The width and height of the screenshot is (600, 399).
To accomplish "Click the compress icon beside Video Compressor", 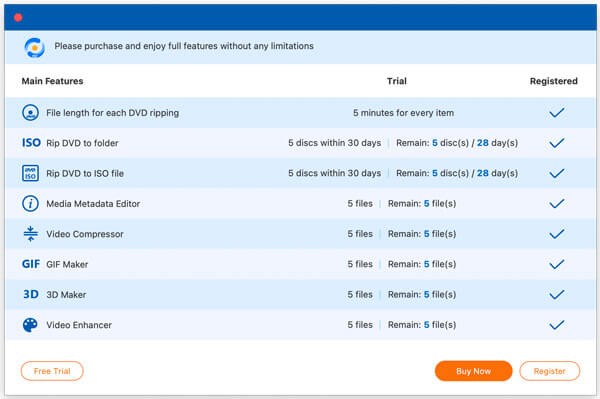I will pyautogui.click(x=31, y=234).
